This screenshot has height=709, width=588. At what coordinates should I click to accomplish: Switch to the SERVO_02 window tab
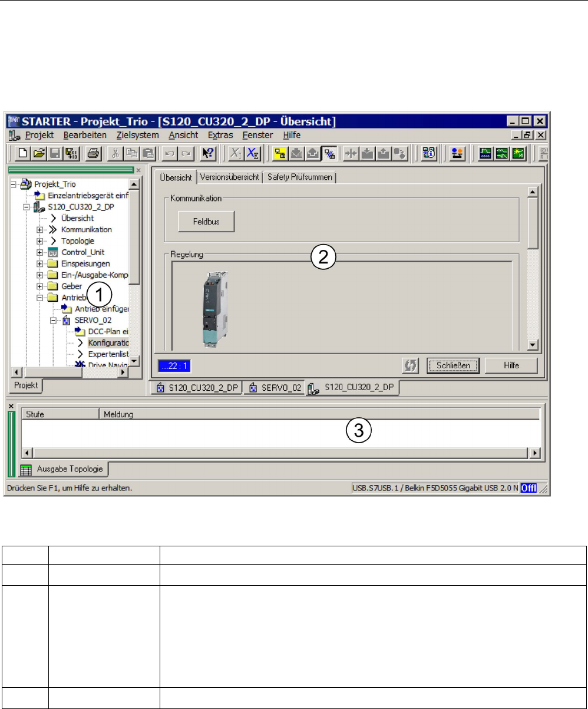click(x=274, y=388)
